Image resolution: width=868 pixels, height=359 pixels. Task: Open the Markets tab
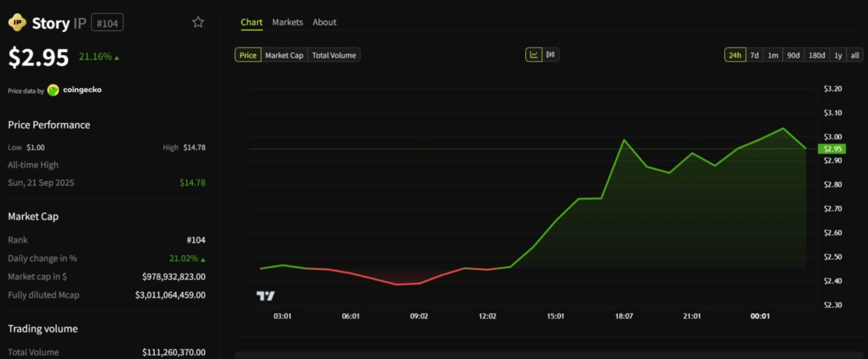(287, 22)
